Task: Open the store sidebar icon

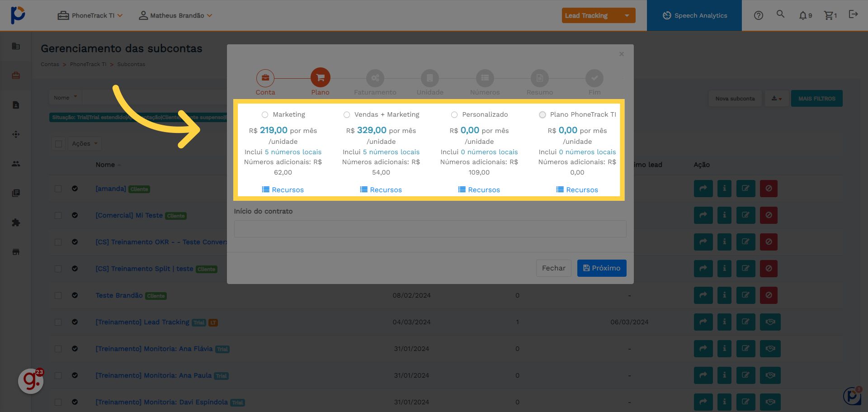Action: [16, 252]
